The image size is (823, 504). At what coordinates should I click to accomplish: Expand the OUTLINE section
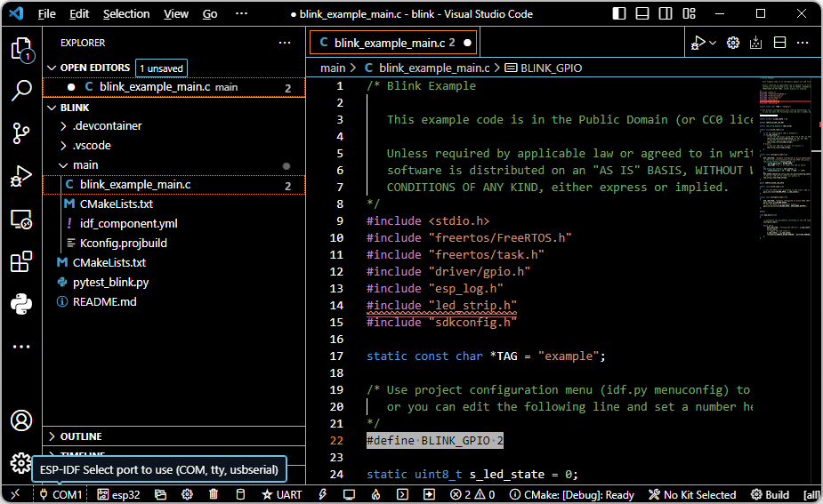coord(173,436)
